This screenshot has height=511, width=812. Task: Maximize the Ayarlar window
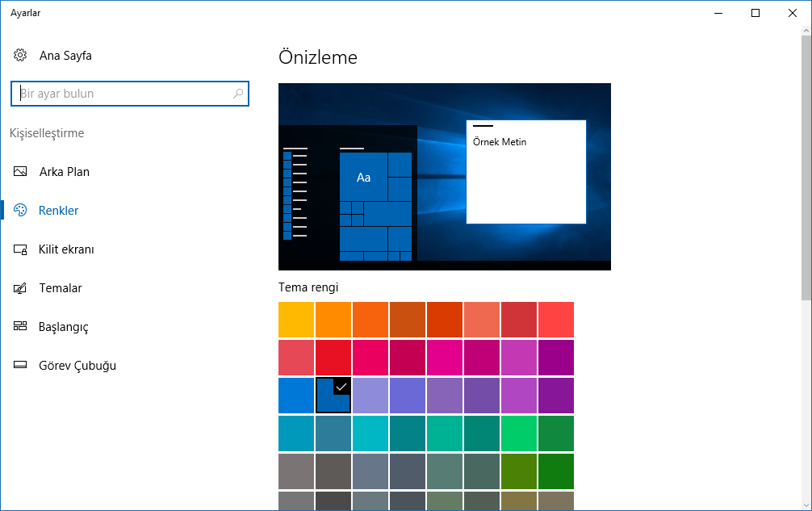(755, 13)
